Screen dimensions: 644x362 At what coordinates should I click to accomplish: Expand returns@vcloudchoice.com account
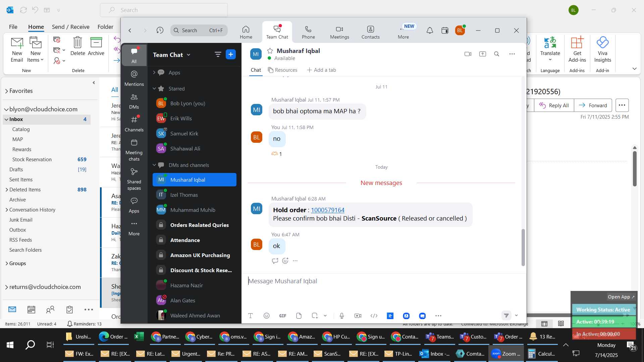[x=6, y=287]
